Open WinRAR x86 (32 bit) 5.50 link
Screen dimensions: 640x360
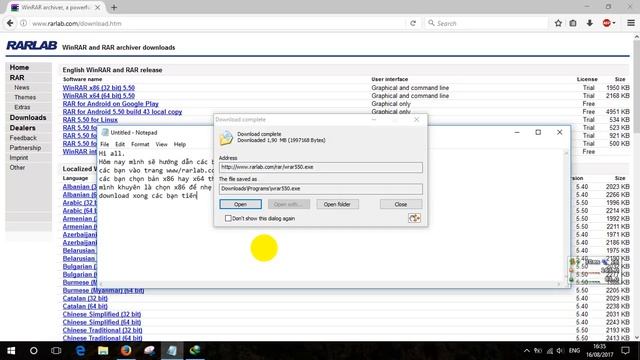(99, 88)
